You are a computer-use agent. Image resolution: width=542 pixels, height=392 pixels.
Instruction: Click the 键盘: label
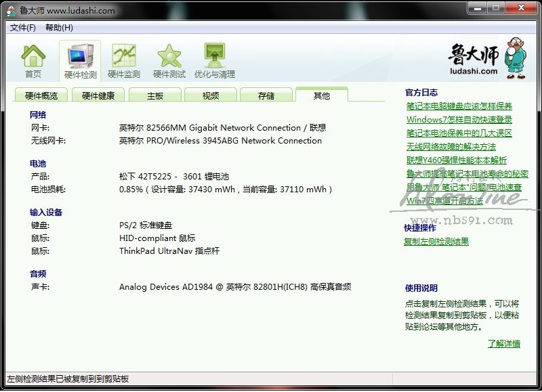[40, 225]
